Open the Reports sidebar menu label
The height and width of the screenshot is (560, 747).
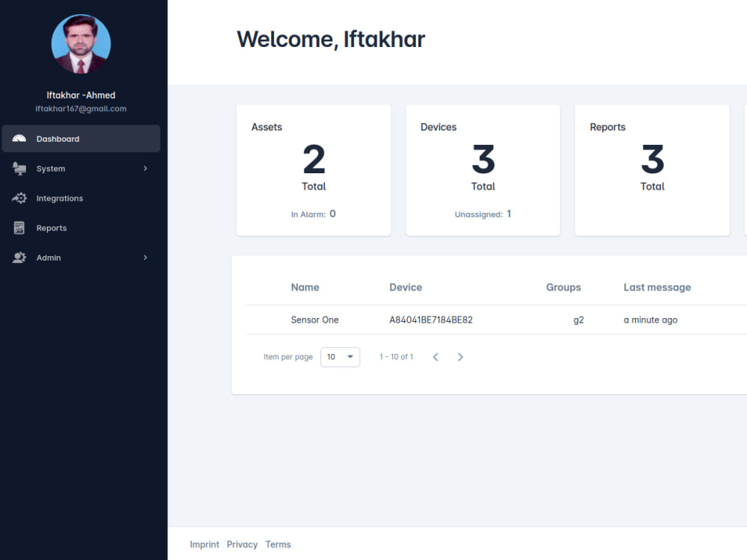tap(52, 228)
